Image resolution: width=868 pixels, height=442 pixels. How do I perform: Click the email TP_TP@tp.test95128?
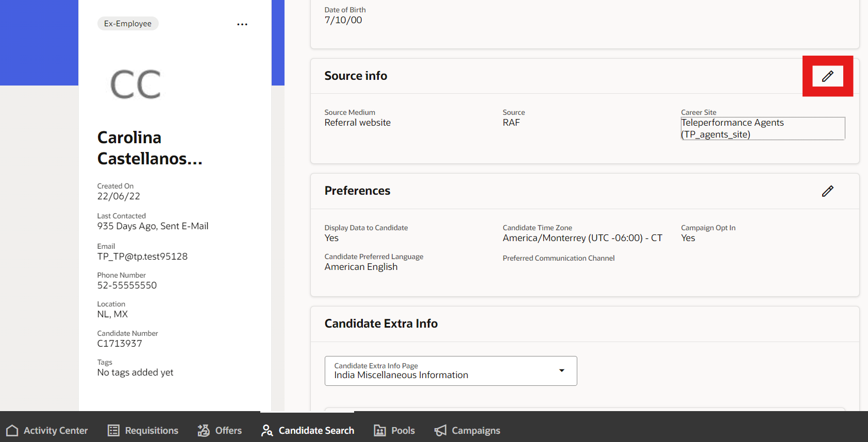click(143, 257)
